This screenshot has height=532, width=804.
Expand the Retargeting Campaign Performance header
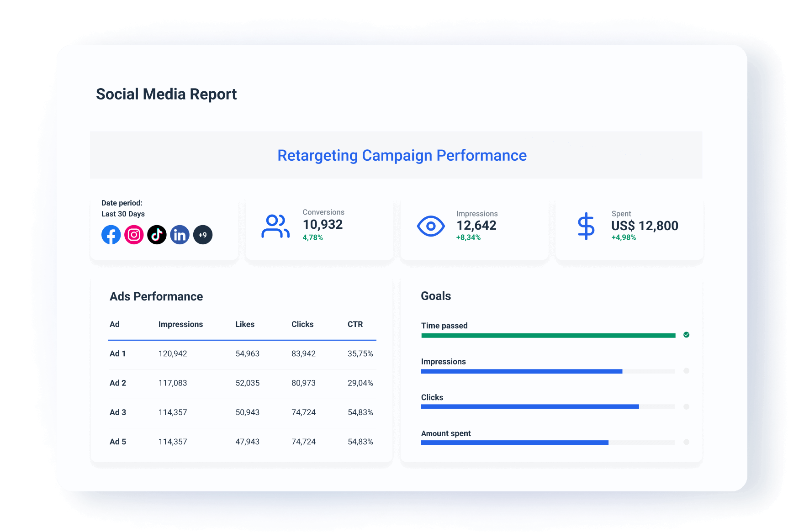click(402, 155)
